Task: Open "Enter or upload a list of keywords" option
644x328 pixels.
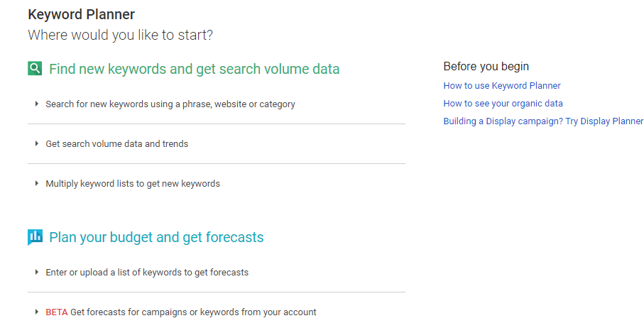Action: [x=147, y=273]
